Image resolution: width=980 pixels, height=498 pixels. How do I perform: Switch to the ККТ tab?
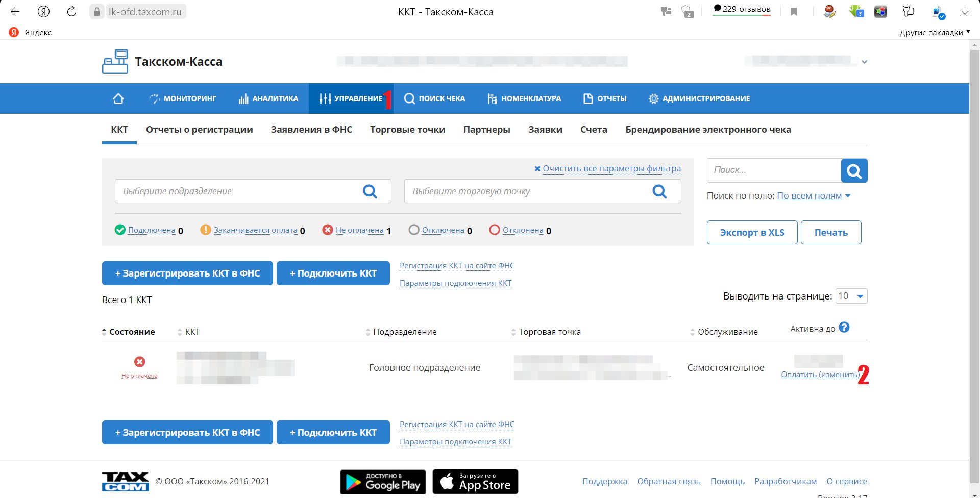(x=119, y=130)
